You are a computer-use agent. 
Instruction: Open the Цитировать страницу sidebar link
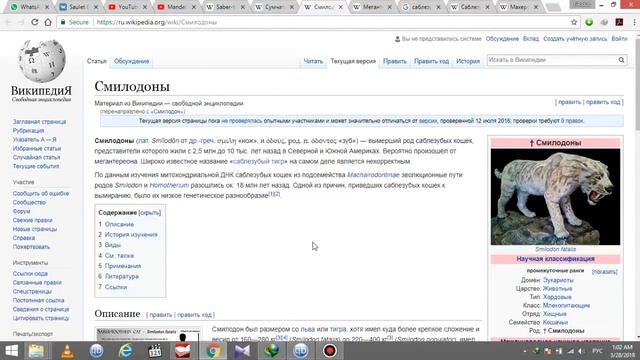point(41,318)
